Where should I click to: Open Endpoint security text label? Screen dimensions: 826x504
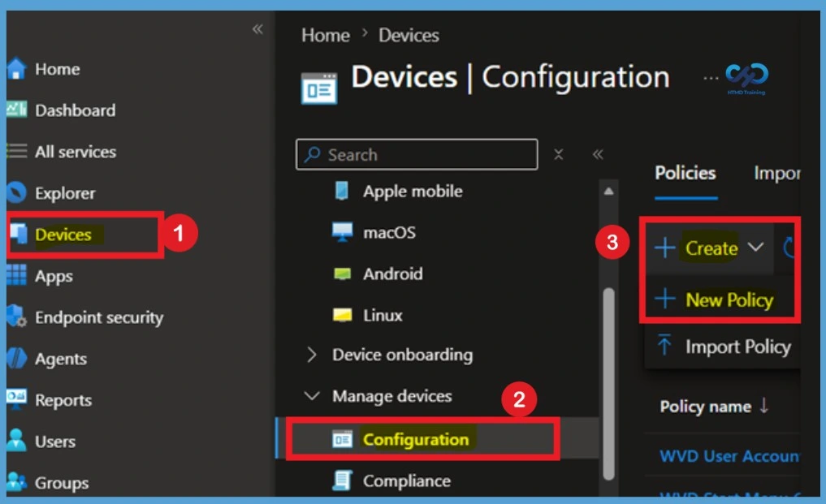coord(99,317)
